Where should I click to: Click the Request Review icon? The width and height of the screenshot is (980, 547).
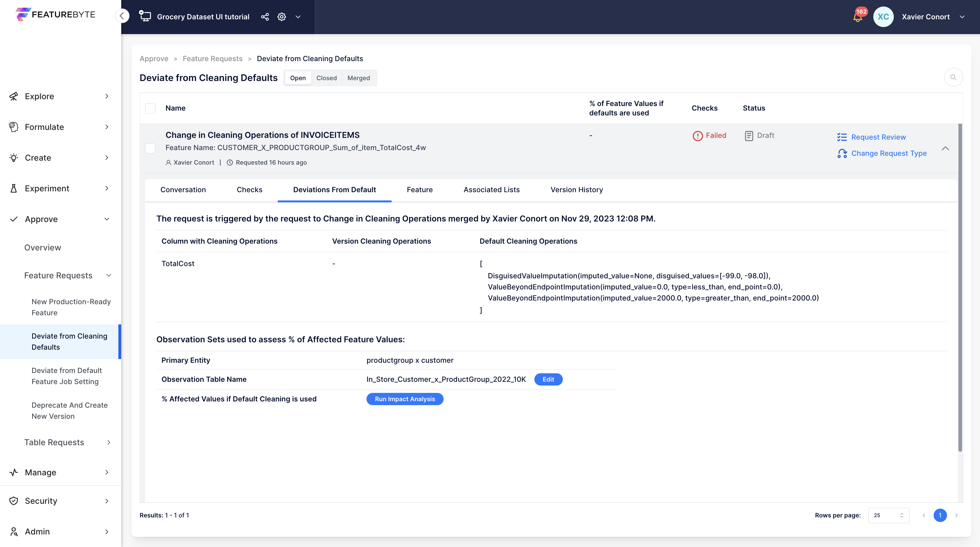(841, 137)
